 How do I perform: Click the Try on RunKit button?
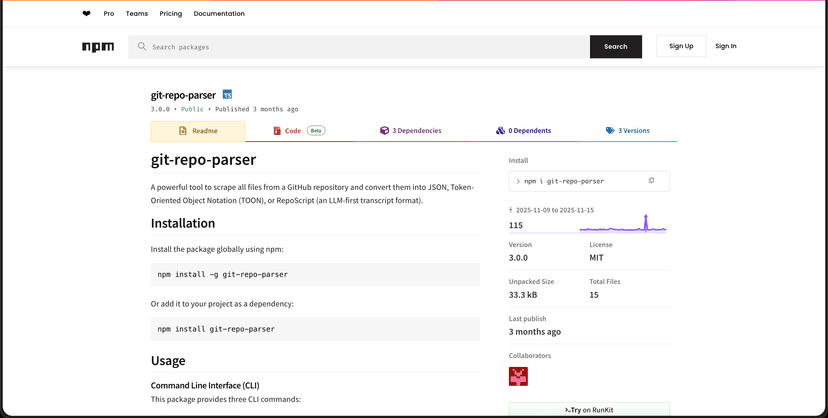point(589,410)
